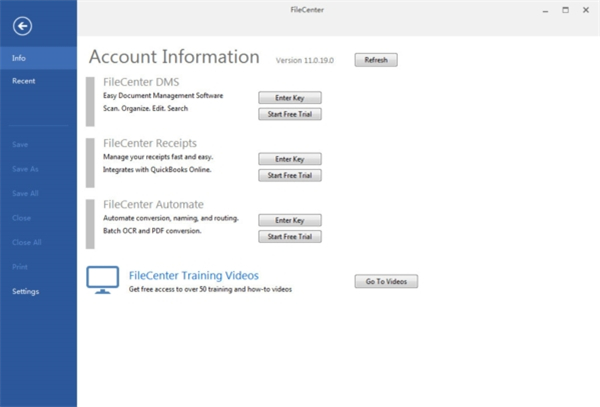
Task: Open the Recent section in sidebar
Action: tap(24, 80)
